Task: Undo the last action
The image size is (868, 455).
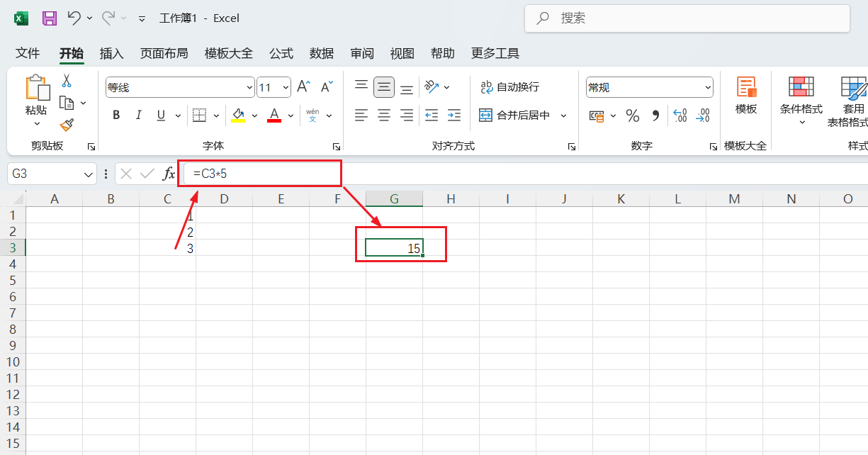Action: coord(74,18)
